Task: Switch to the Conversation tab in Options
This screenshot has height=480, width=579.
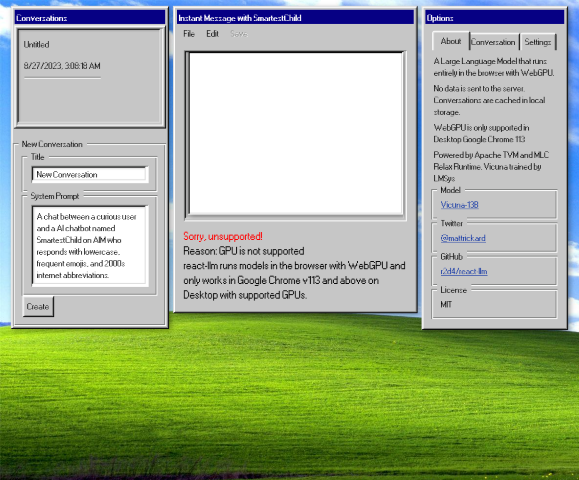Action: pos(493,42)
